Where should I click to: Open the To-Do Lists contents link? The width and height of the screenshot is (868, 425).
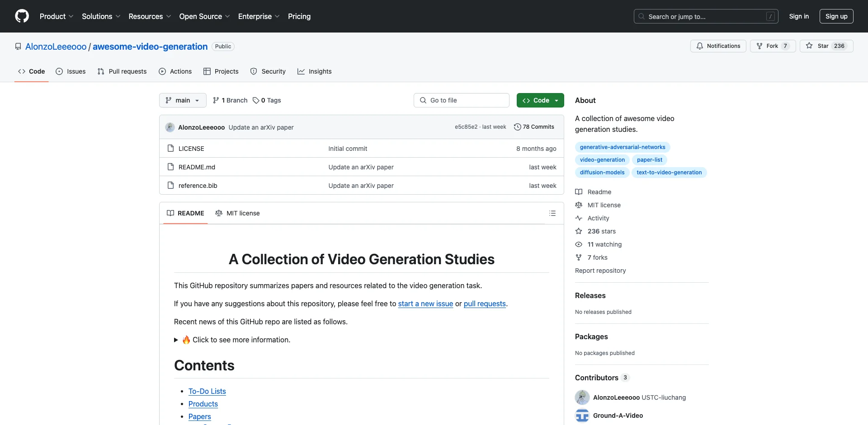[x=207, y=391]
